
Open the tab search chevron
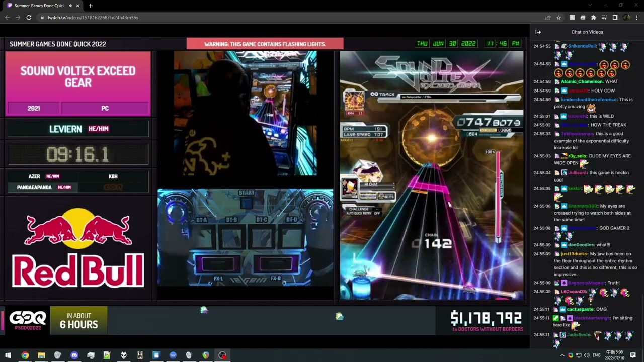[x=590, y=5]
